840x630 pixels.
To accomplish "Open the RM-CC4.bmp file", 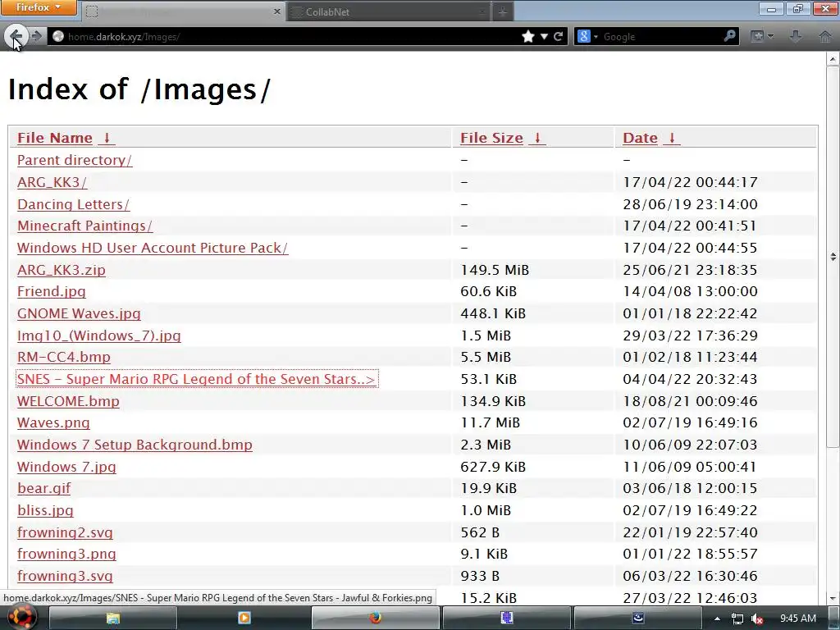I will point(64,357).
